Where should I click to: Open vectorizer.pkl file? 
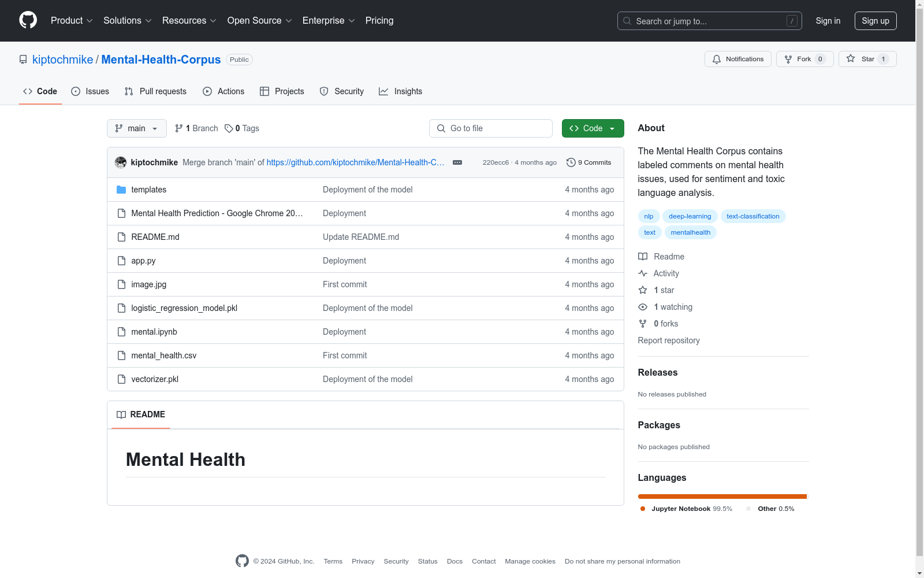[x=155, y=379]
